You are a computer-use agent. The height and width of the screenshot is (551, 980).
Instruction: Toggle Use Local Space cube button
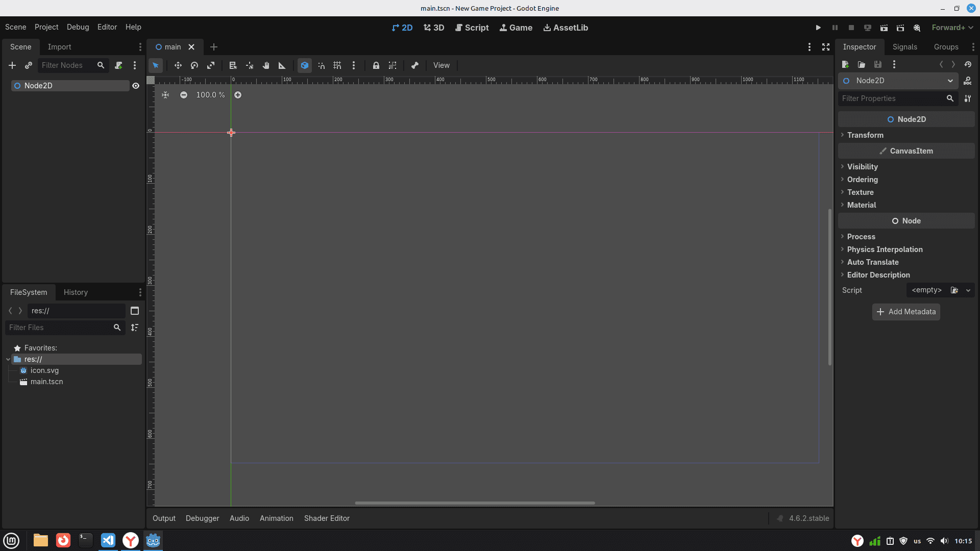tap(305, 65)
